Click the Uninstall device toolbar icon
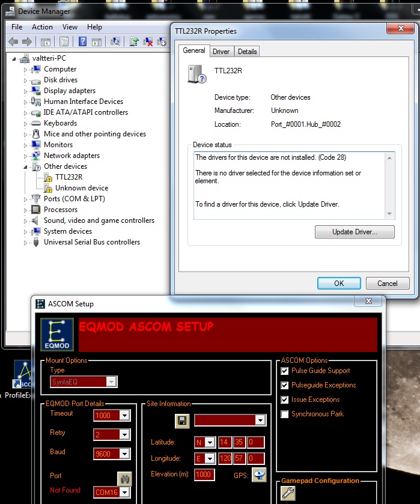The width and height of the screenshot is (420, 504). coord(148,41)
